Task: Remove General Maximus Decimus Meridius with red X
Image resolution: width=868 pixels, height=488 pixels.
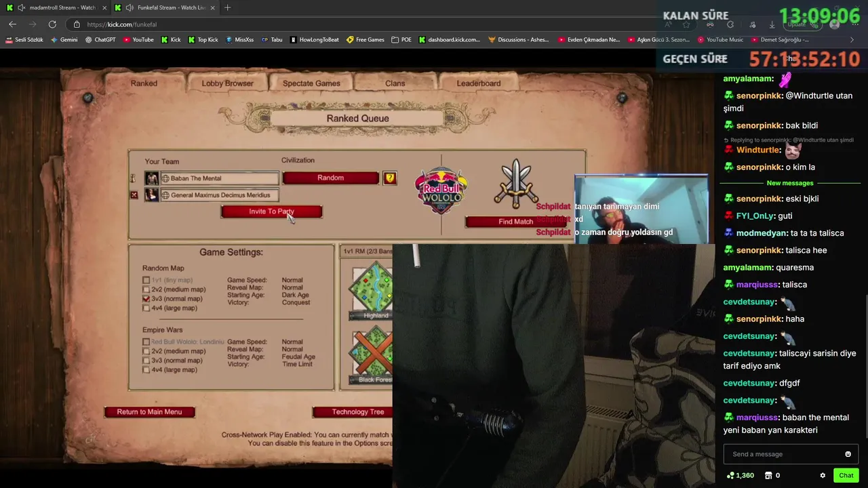Action: click(134, 195)
